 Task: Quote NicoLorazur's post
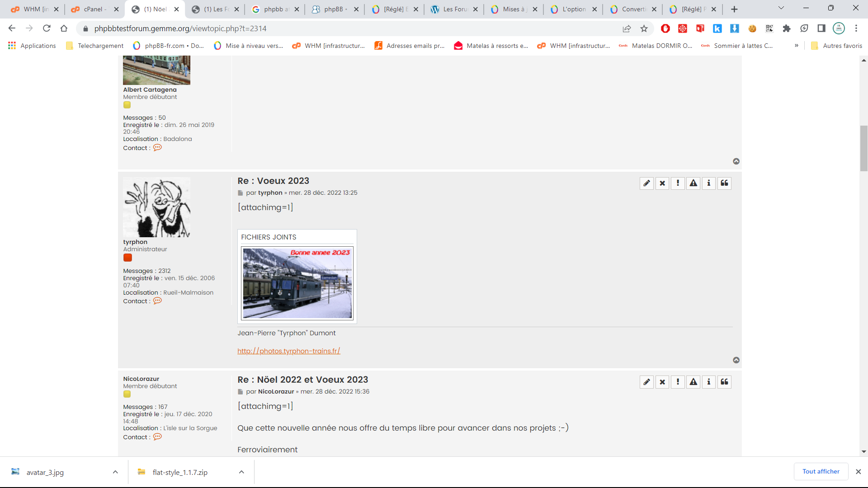pos(724,382)
